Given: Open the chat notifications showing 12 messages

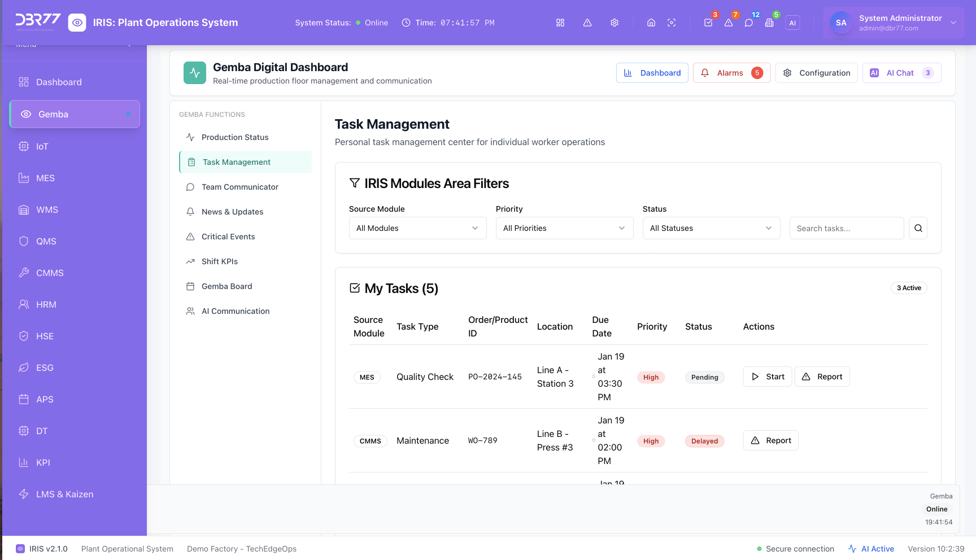Looking at the screenshot, I should (750, 23).
